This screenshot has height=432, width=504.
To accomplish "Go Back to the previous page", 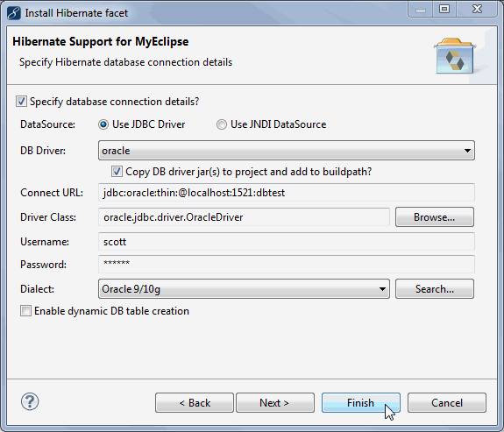I will (195, 403).
